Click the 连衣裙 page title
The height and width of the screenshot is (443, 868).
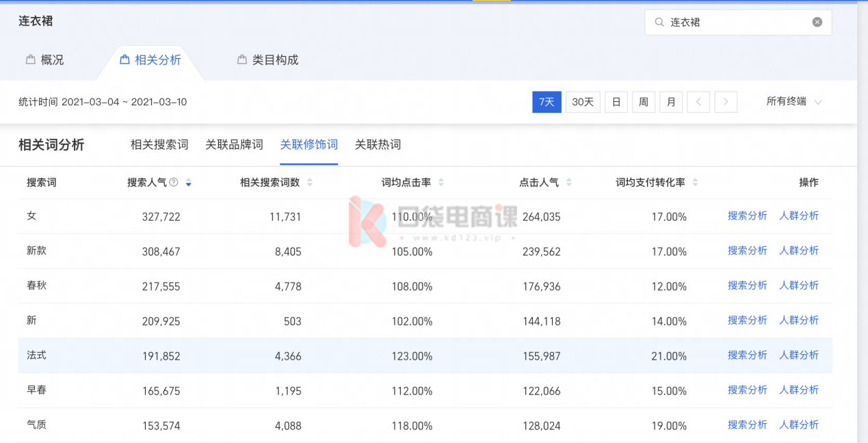click(x=36, y=21)
